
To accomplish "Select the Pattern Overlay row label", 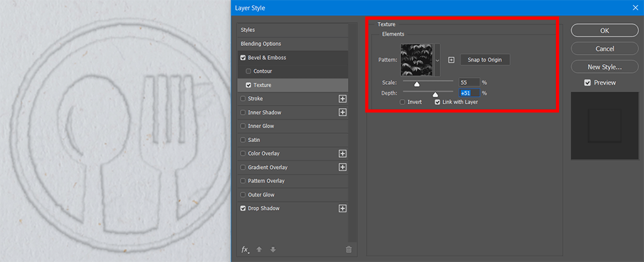I will [x=266, y=181].
